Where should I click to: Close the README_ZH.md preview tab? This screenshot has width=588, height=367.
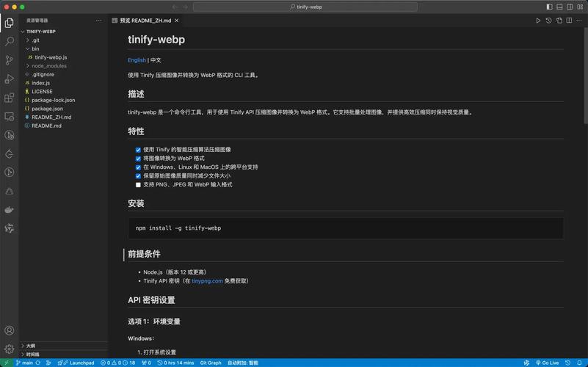tap(177, 21)
